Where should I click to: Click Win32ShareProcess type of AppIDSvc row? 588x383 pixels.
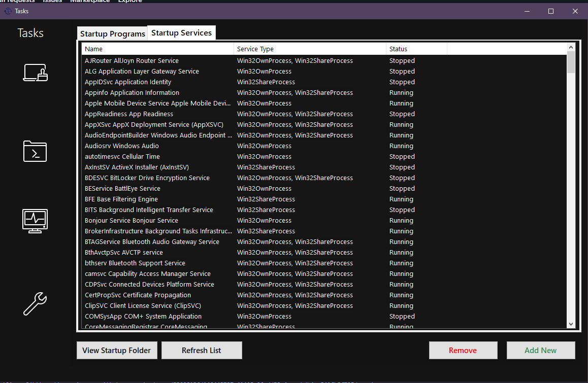[266, 82]
